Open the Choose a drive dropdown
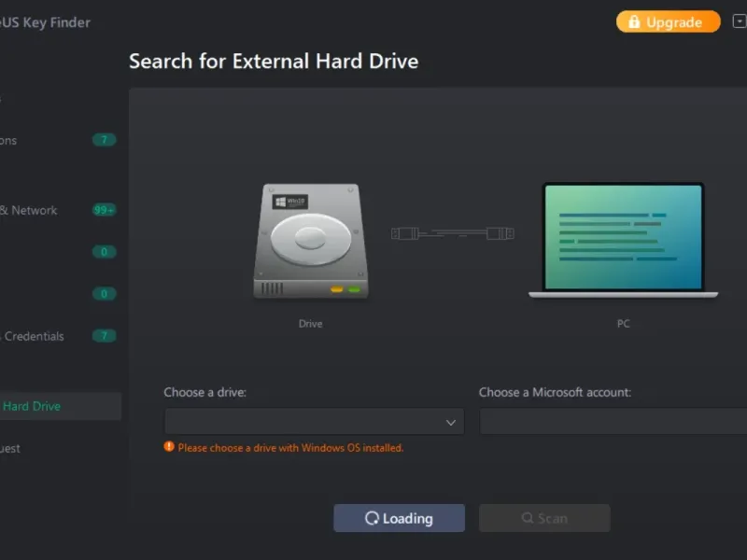Image resolution: width=747 pixels, height=560 pixels. [x=315, y=422]
